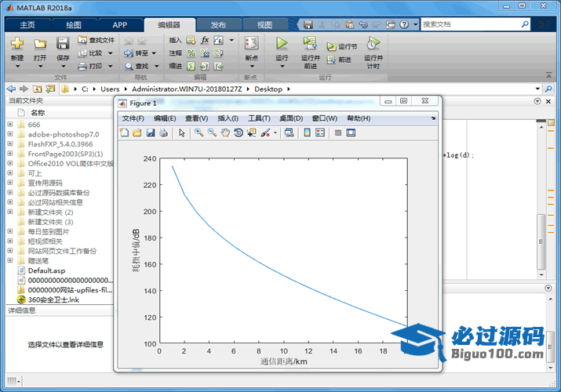
Task: Click the Advance (前进) button
Action: [x=339, y=60]
